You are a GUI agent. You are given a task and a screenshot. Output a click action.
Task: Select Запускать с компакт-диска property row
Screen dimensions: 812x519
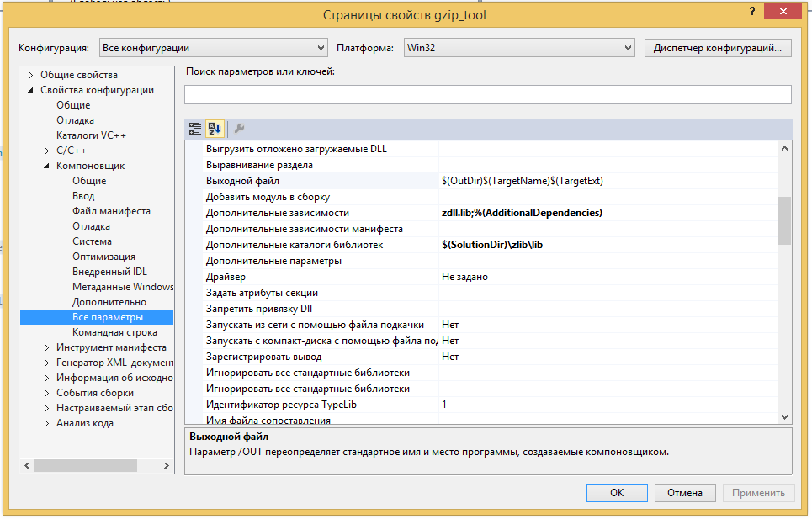point(490,341)
